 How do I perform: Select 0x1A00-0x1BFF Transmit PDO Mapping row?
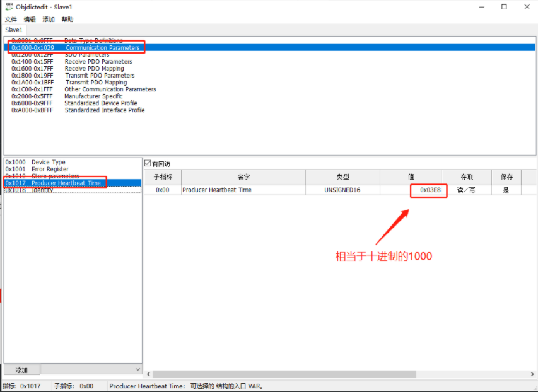coord(269,83)
